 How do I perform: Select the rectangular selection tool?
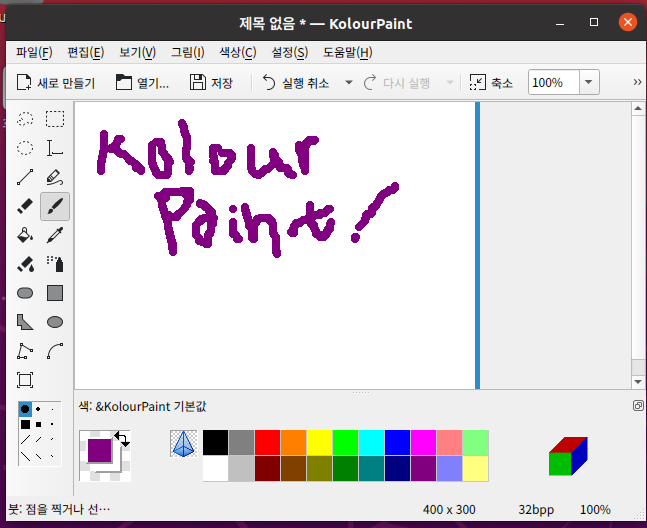(x=55, y=119)
